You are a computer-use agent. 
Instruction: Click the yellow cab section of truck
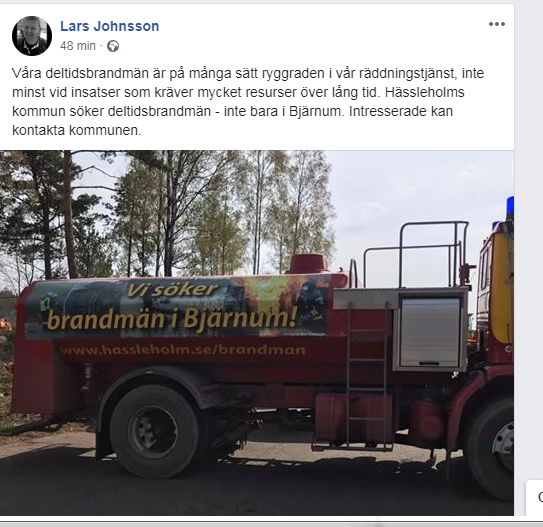(x=502, y=289)
